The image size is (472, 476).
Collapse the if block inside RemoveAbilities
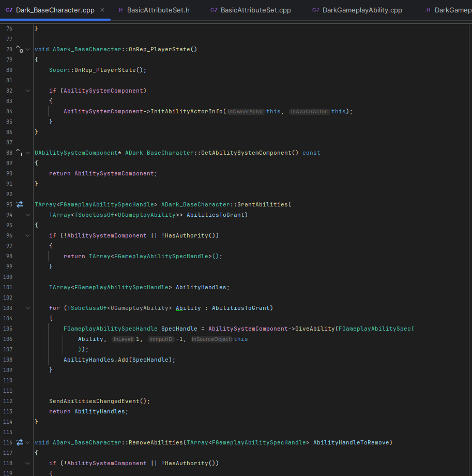(x=28, y=463)
